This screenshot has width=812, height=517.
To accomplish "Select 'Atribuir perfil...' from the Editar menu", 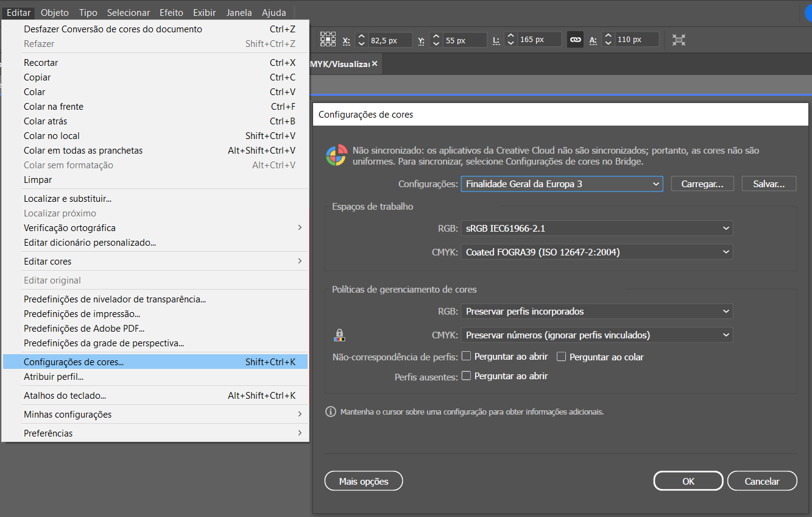I will (54, 377).
